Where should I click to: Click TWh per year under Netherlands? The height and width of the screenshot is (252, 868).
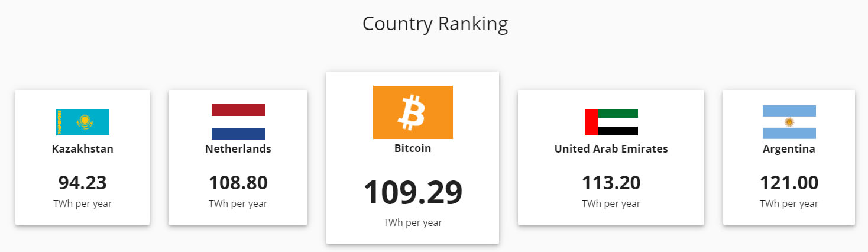pos(238,204)
